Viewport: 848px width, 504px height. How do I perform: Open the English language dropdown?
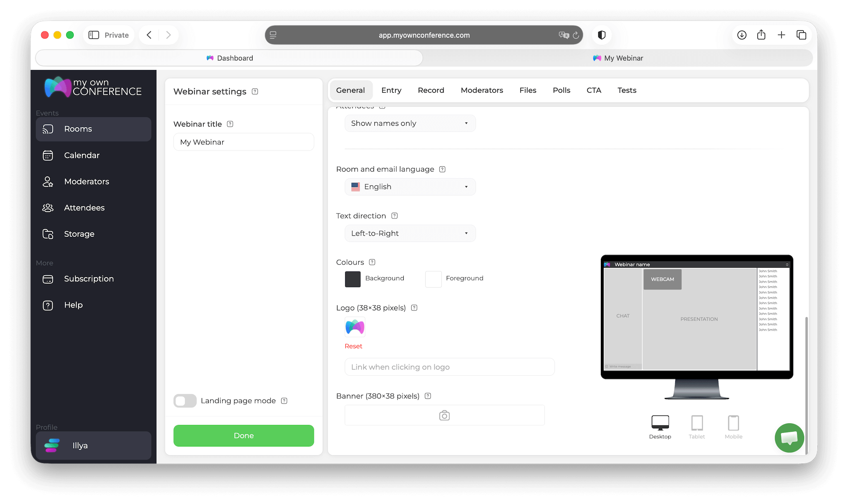coord(410,187)
